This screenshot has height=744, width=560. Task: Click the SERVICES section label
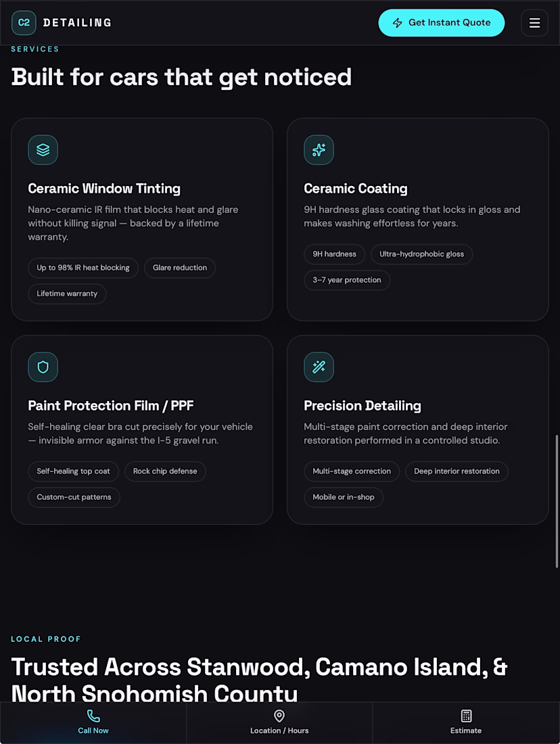35,49
